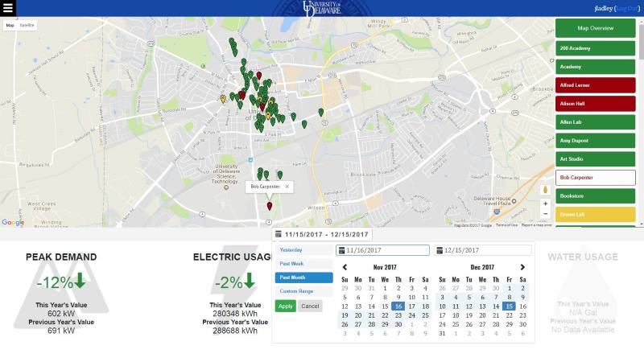Pick December 31 in the calendar
644x362 pixels.
point(442,333)
